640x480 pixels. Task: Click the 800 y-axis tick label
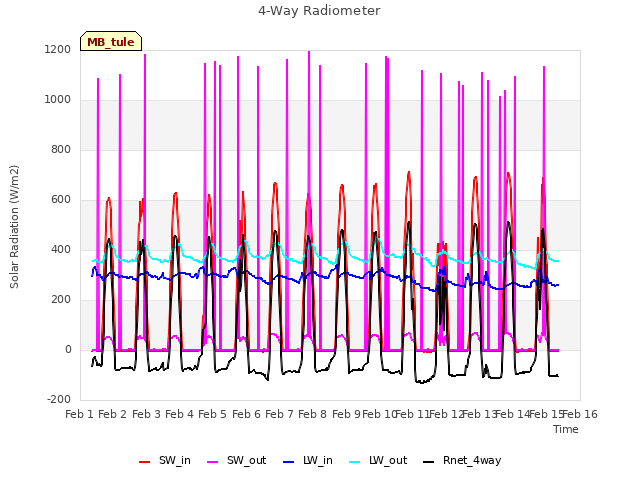click(61, 150)
